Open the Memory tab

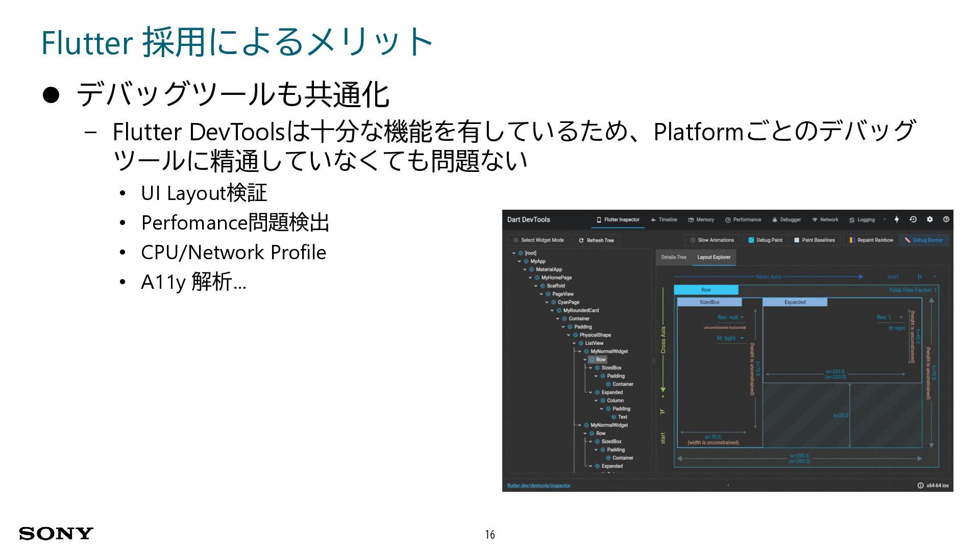tap(701, 220)
